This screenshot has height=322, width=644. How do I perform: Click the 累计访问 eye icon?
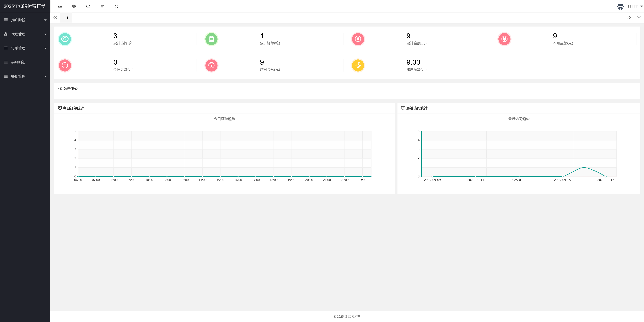65,39
